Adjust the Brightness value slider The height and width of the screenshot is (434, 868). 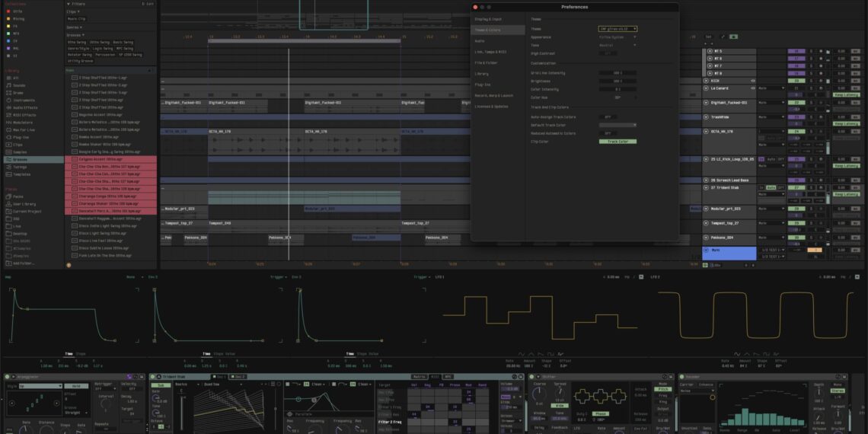[617, 81]
